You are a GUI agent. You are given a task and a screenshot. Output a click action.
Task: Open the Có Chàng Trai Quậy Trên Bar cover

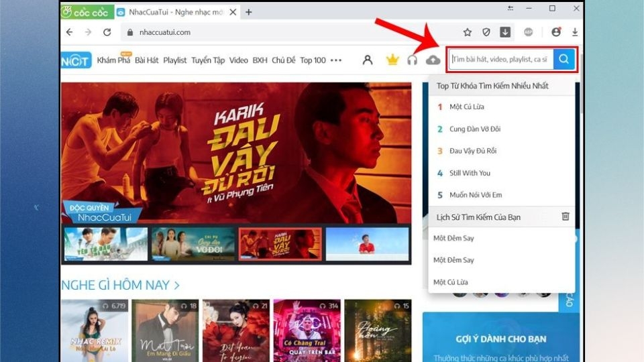(307, 330)
